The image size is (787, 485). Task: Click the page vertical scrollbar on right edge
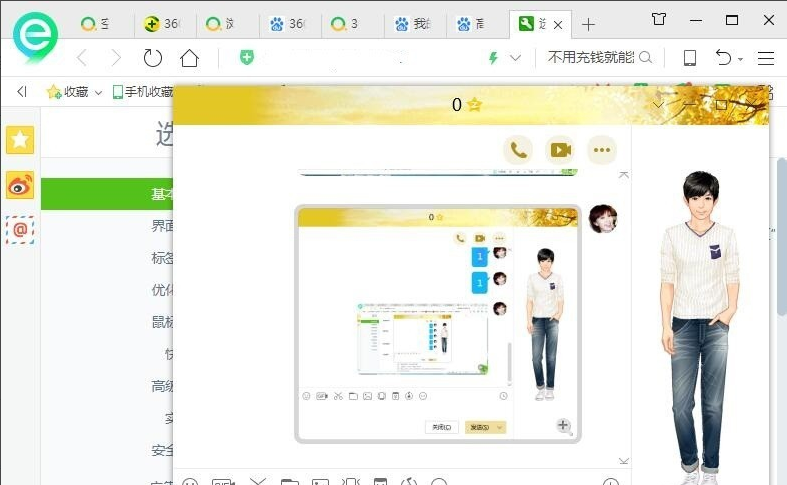782,236
